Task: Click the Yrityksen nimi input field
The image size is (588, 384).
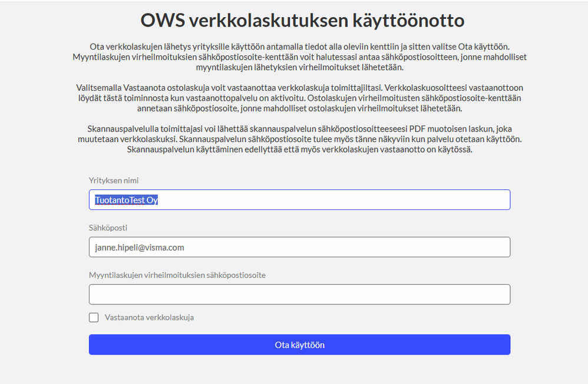Action: pos(299,200)
